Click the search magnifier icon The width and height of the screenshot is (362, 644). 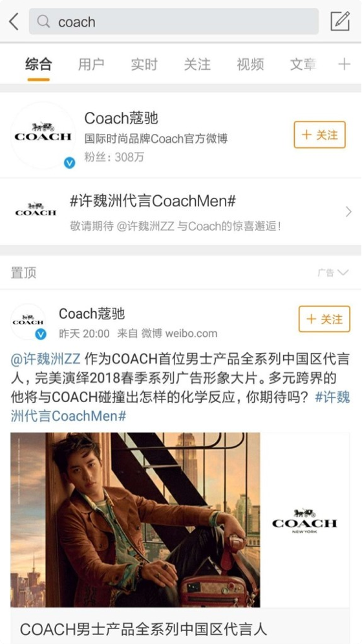[43, 21]
